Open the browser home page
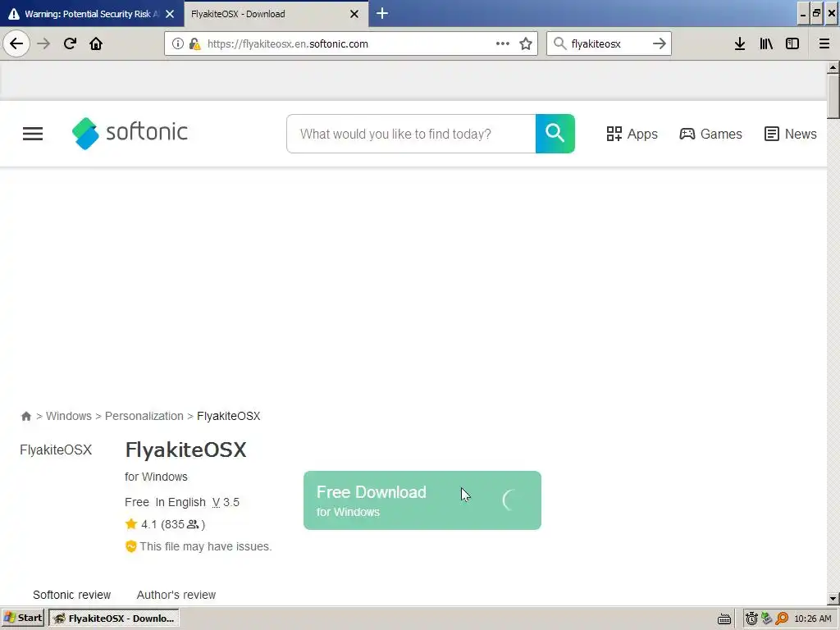 96,43
